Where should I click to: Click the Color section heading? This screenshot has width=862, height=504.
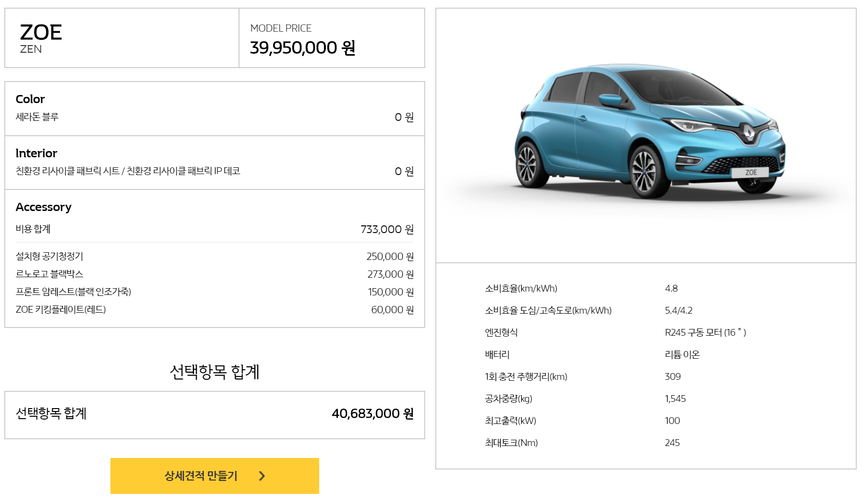30,99
